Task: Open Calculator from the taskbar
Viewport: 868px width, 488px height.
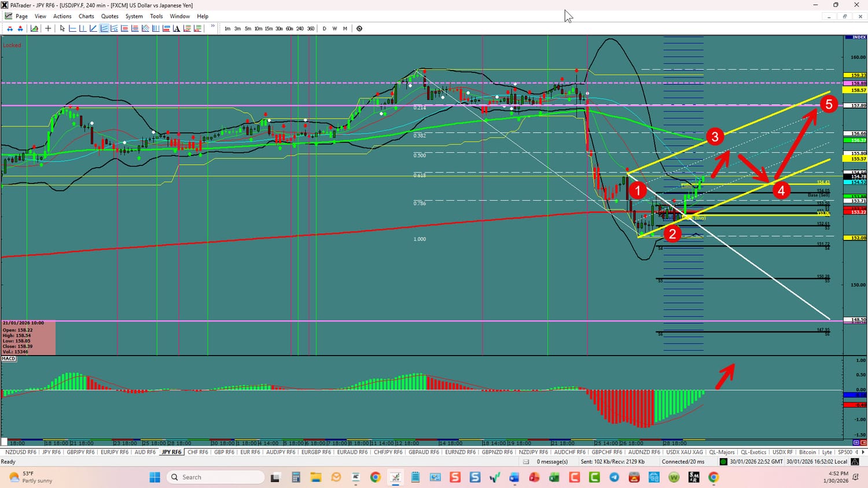Action: click(296, 477)
